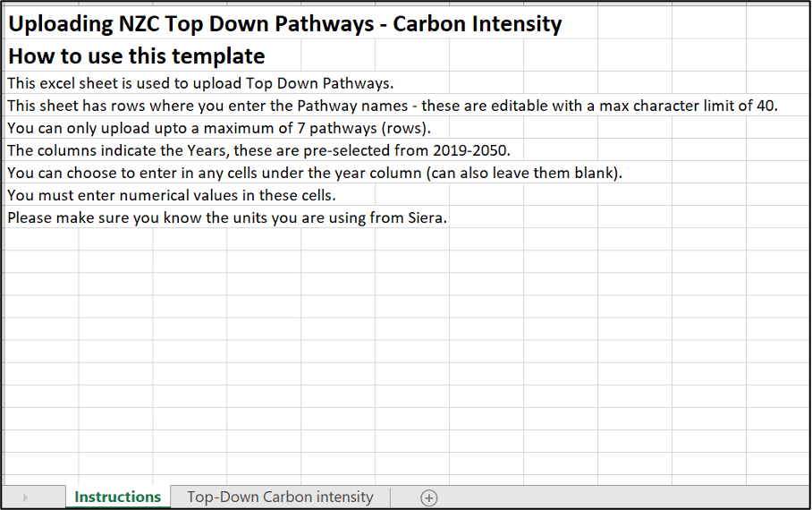Screen dimensions: 812x510
Task: Click the sheet tab scroll arrow
Action: [x=25, y=497]
